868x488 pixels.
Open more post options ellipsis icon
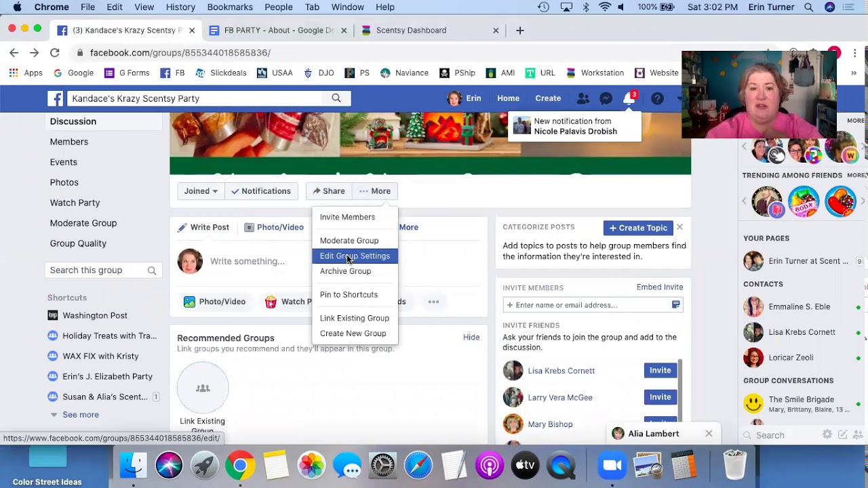tap(433, 302)
